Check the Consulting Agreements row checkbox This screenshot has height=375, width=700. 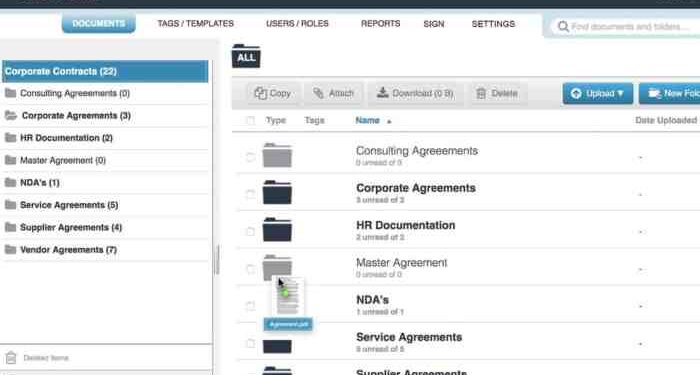pos(250,157)
